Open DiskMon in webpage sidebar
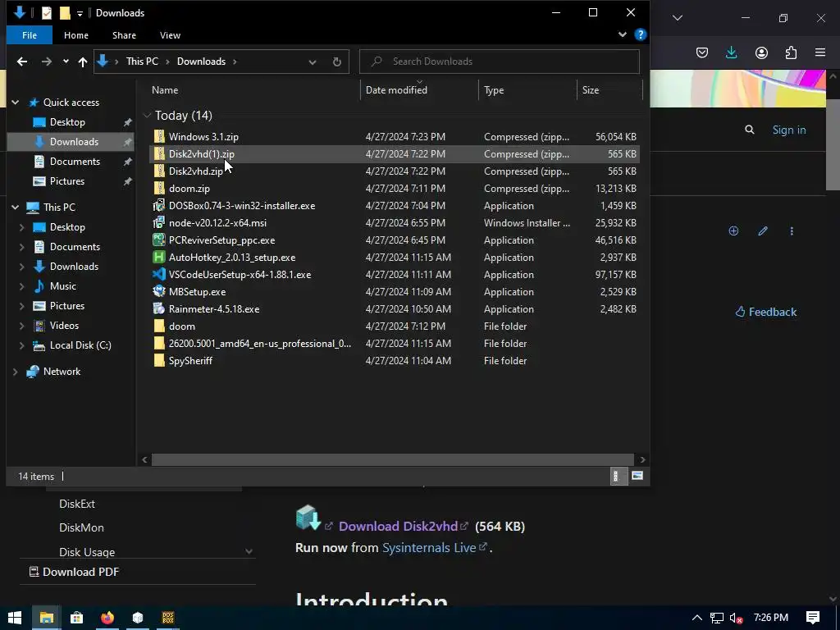840x630 pixels. 81,527
